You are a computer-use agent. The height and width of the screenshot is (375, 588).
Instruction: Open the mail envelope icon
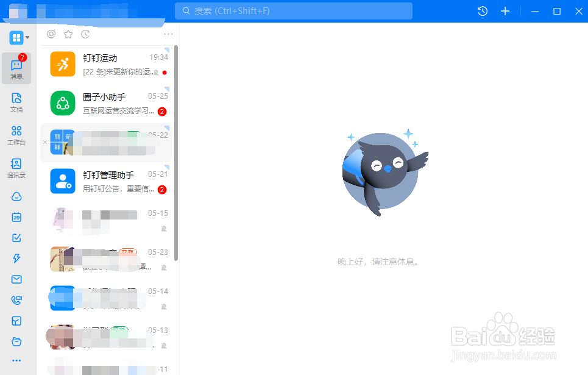click(16, 279)
